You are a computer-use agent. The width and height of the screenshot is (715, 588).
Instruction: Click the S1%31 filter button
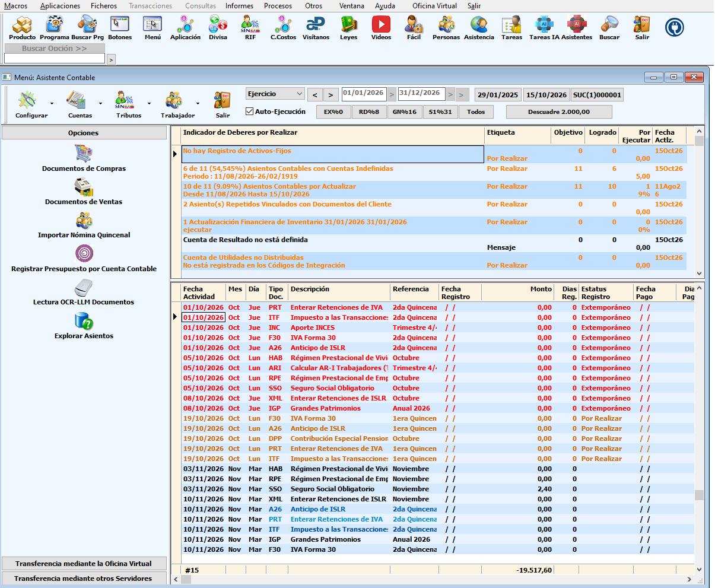[440, 112]
